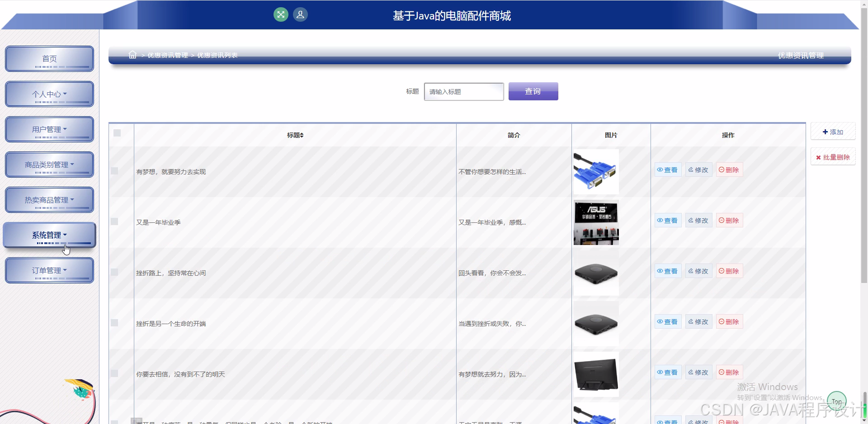Viewport: 868px width, 424px height.
Task: Delete the 又是一年毕业季 entry
Action: 729,221
